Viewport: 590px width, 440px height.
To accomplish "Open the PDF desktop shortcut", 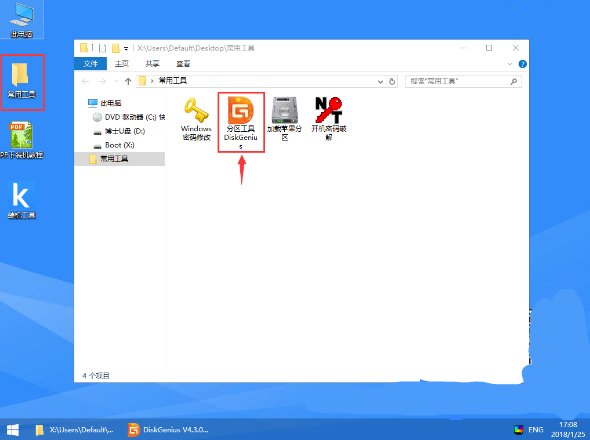I will click(21, 140).
